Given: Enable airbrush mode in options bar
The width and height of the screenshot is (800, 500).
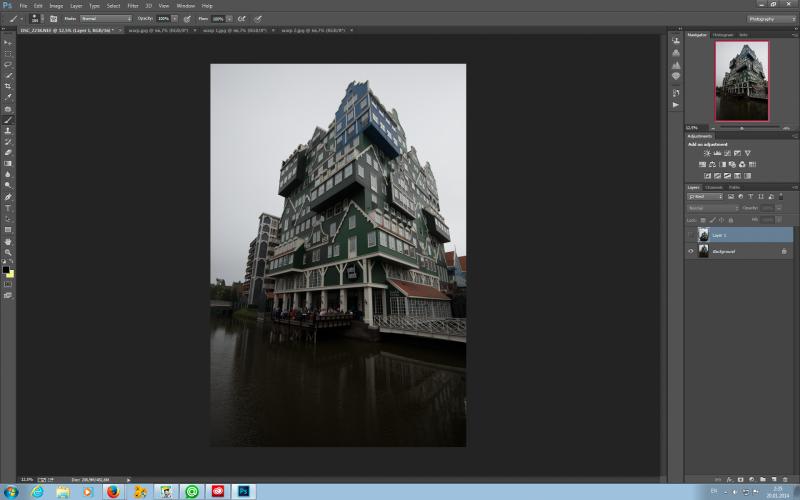Looking at the screenshot, I should click(x=242, y=19).
